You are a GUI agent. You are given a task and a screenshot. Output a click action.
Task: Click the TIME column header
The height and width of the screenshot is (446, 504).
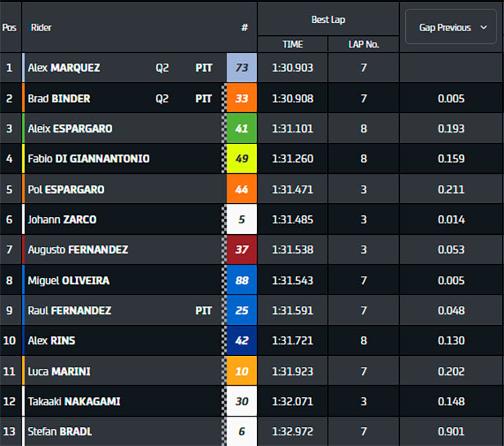[x=292, y=44]
